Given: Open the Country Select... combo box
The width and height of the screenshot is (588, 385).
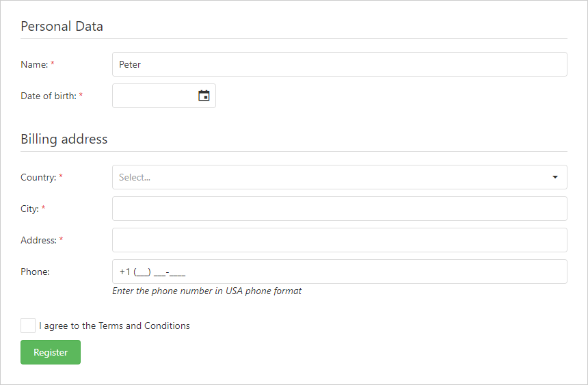Looking at the screenshot, I should click(328, 177).
